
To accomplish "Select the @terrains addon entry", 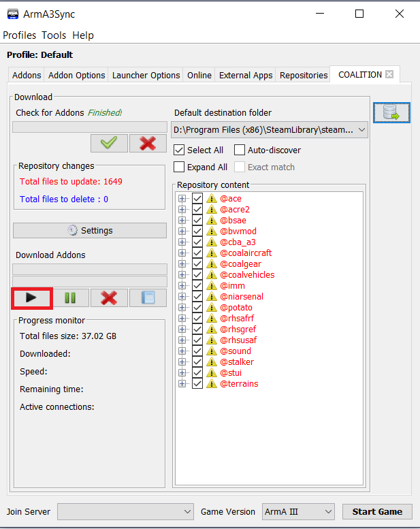I will (239, 384).
